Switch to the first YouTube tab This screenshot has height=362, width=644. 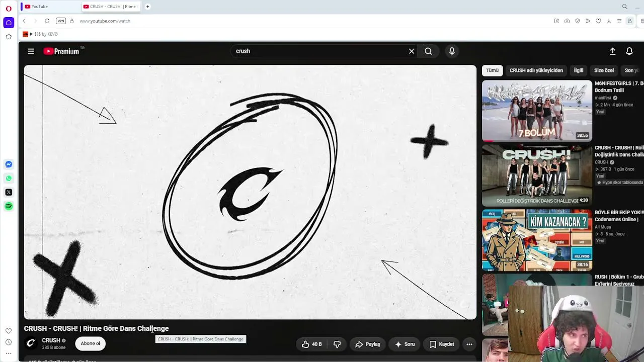click(x=50, y=7)
